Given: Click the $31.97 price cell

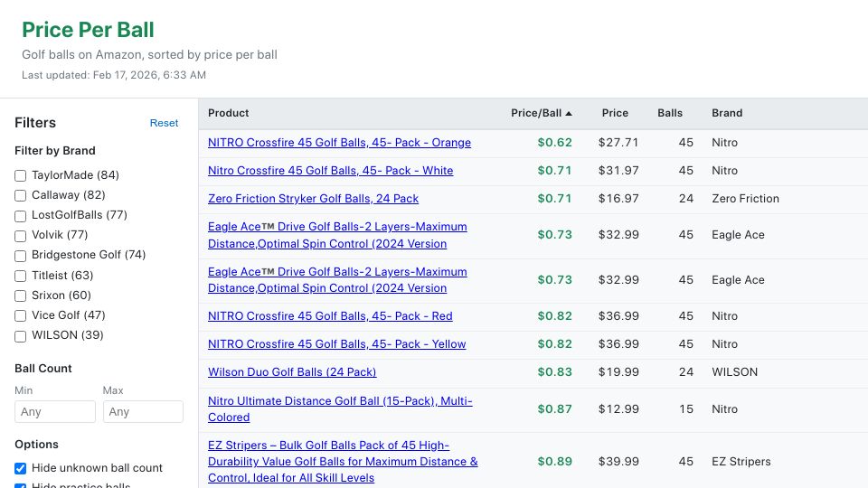Looking at the screenshot, I should coord(618,171).
